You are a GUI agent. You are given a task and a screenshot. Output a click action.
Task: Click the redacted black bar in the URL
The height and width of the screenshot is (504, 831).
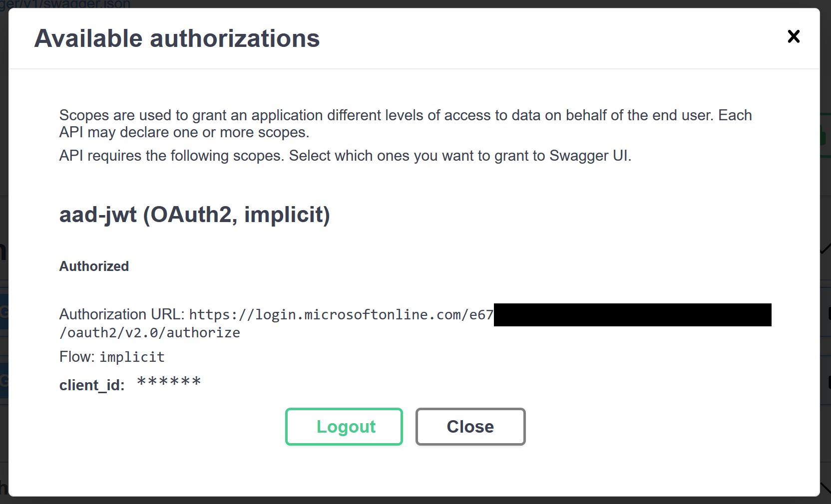[632, 314]
